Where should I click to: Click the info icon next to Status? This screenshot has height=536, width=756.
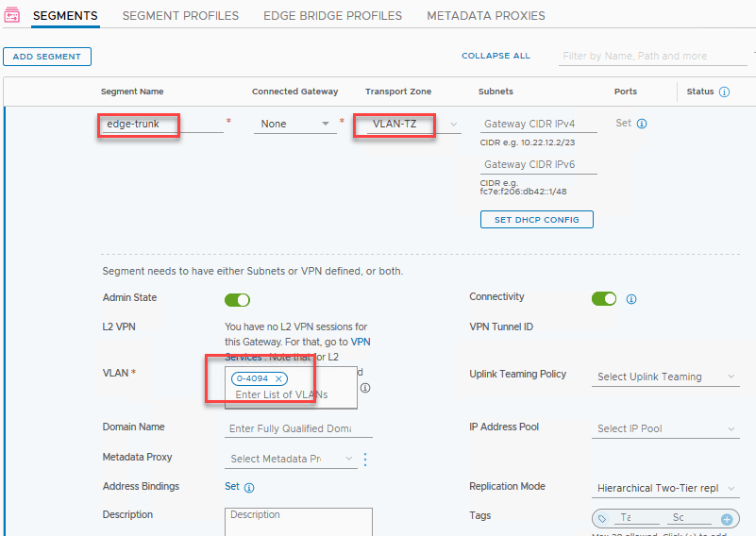point(725,92)
